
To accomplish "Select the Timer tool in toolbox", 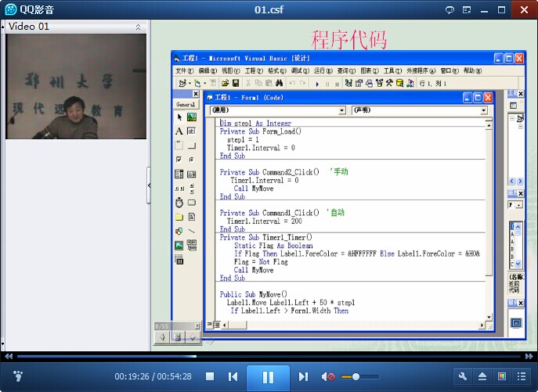I will point(179,203).
